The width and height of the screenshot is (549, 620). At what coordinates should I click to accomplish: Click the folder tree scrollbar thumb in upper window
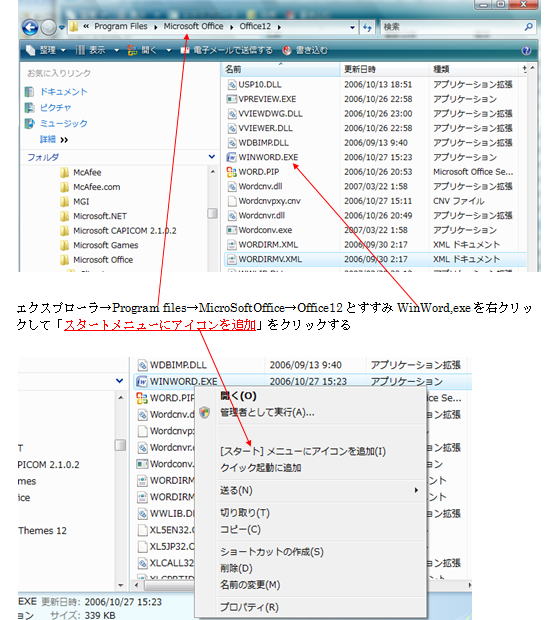[212, 214]
